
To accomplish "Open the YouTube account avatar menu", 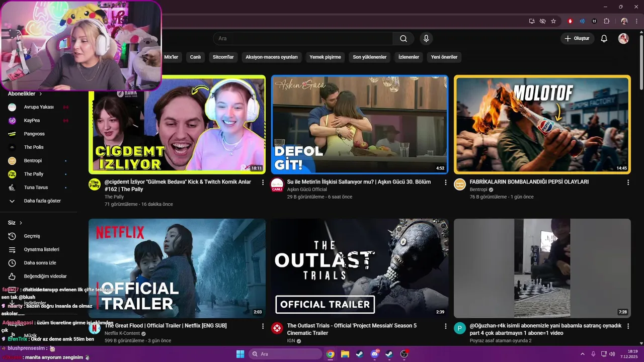I will 623,39.
